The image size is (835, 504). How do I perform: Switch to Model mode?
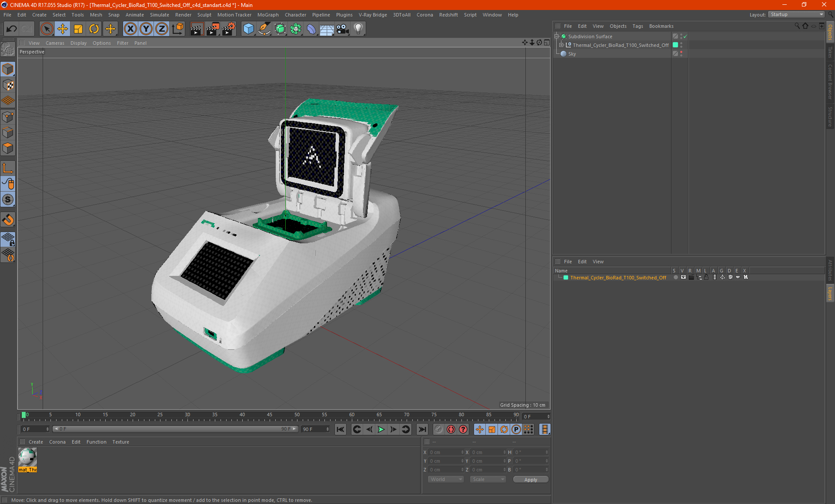(8, 69)
